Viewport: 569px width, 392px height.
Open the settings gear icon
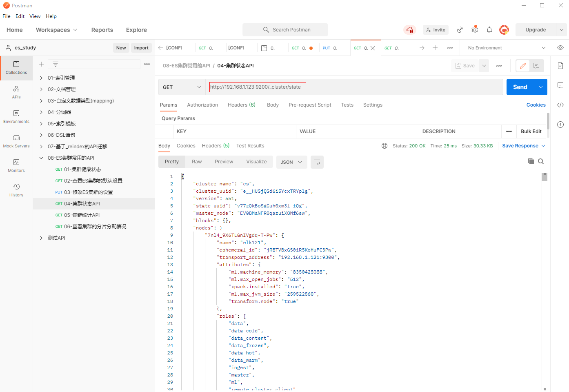pyautogui.click(x=474, y=30)
